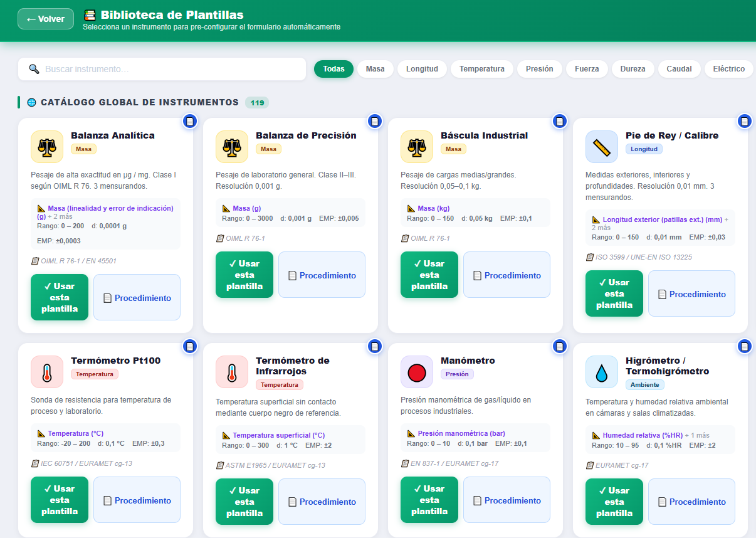Click the blue corner badge on Manómetro card
Viewport: 756px width, 538px height.
pos(560,346)
